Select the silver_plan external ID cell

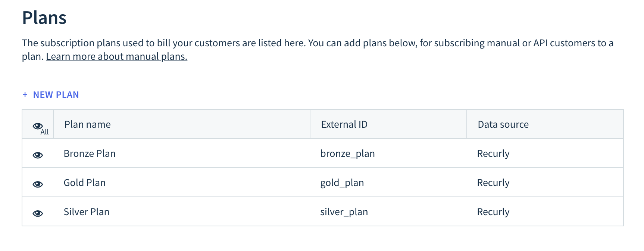[344, 212]
